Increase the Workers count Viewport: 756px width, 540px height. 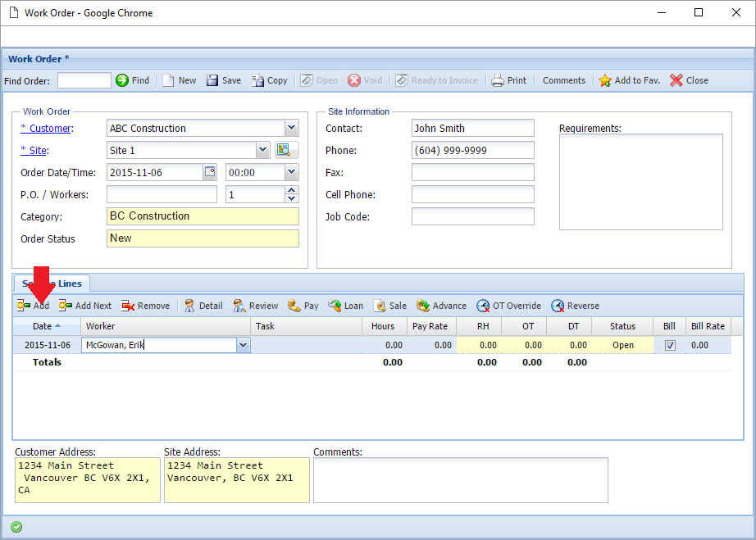coord(291,190)
